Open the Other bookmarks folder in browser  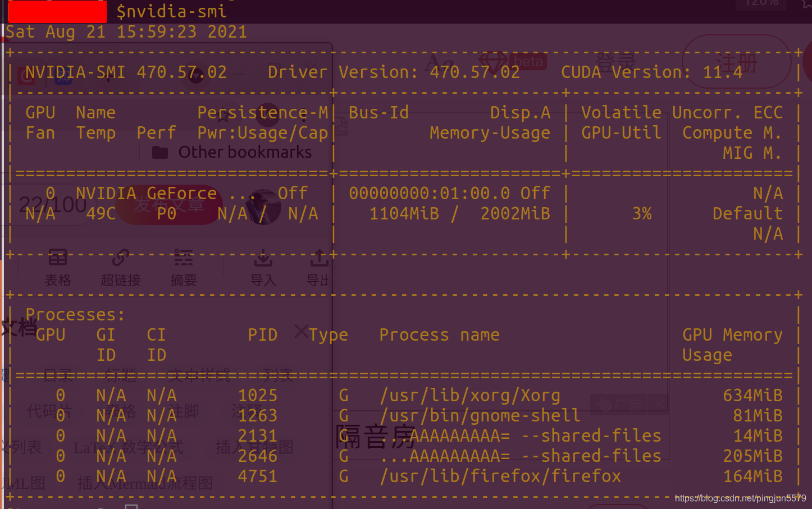232,152
